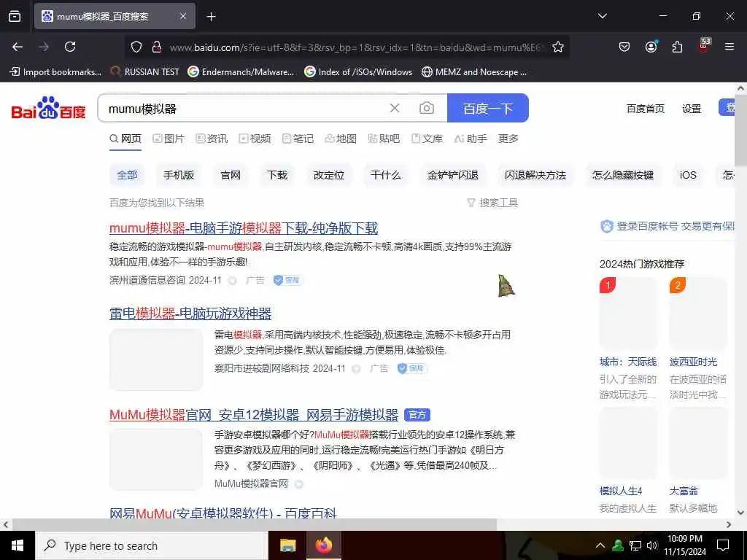Open Ai 助手 tab

click(x=471, y=139)
